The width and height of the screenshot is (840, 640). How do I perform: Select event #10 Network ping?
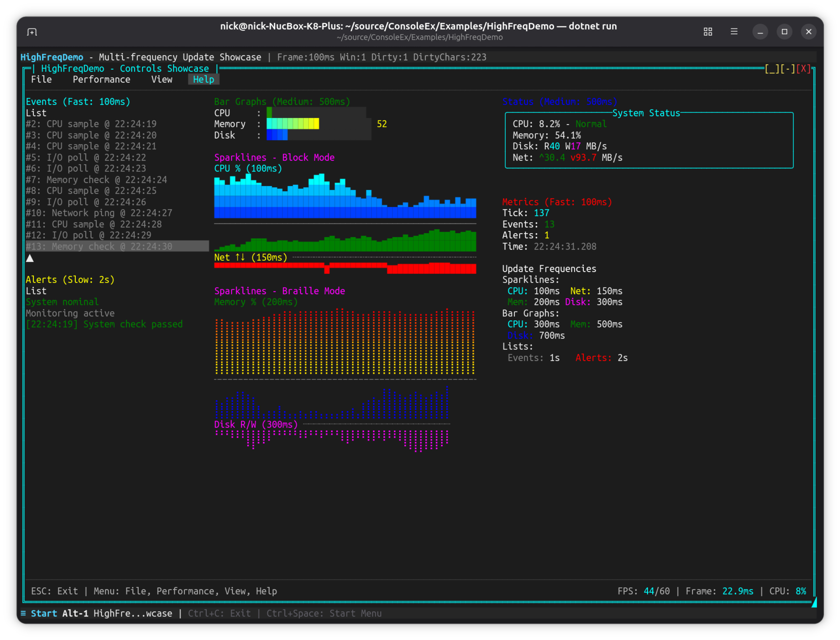(x=99, y=213)
